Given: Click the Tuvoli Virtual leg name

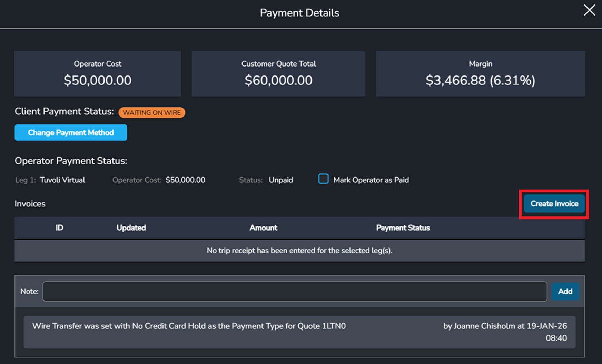Looking at the screenshot, I should click(x=62, y=180).
